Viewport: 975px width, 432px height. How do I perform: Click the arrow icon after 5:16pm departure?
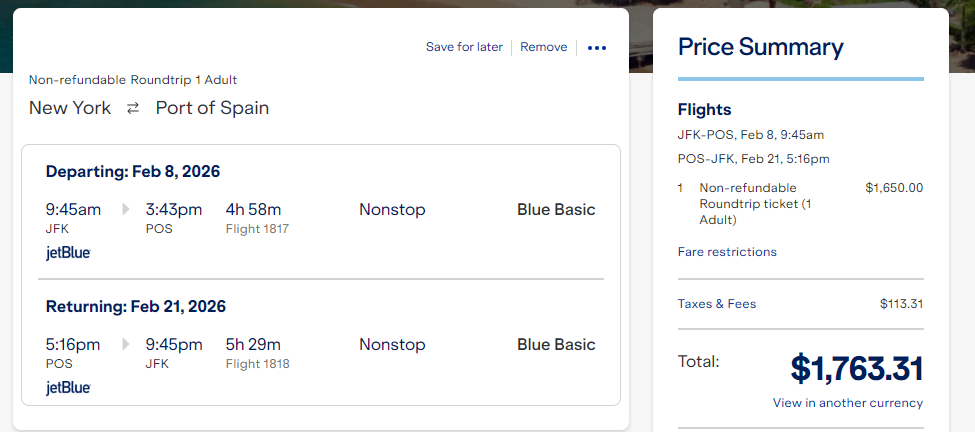126,344
